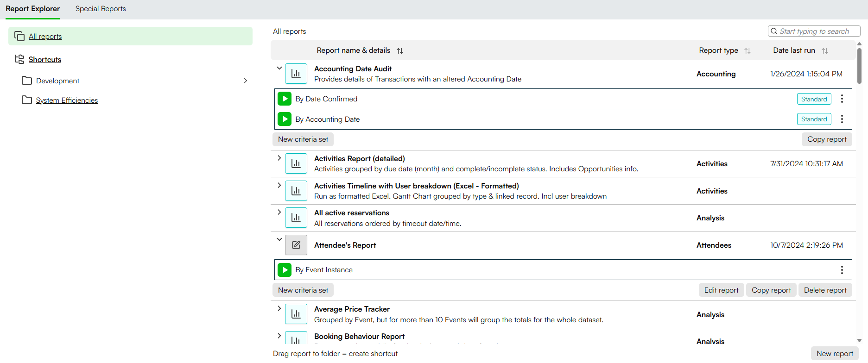Sort by Report type column
The width and height of the screenshot is (868, 363).
(x=748, y=50)
